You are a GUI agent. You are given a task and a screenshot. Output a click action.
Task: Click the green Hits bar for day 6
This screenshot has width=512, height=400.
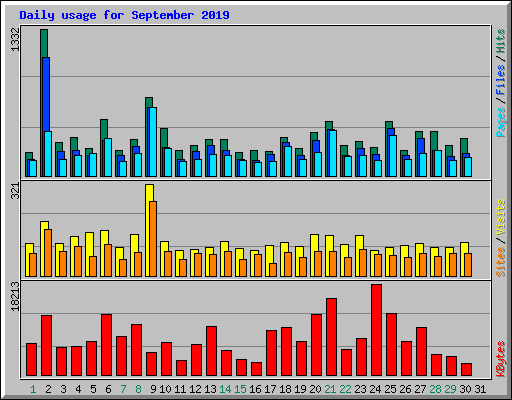(x=104, y=129)
